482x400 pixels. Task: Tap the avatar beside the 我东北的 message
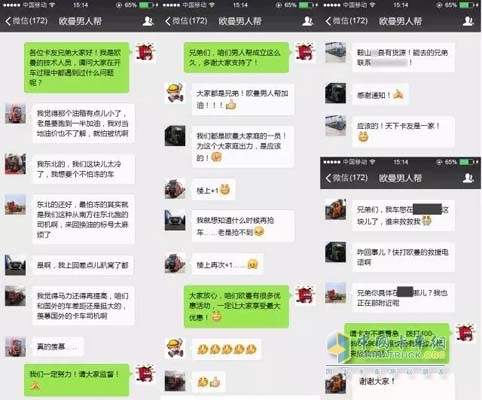(15, 164)
